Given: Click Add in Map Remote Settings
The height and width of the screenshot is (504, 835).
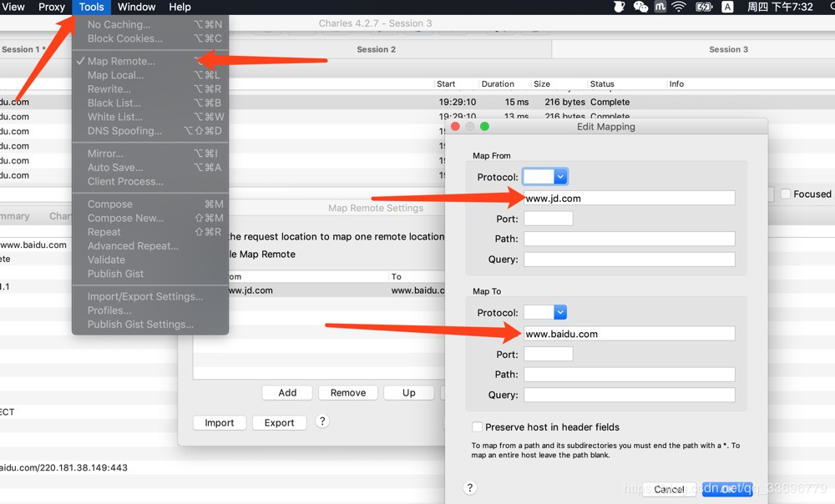Looking at the screenshot, I should (287, 393).
